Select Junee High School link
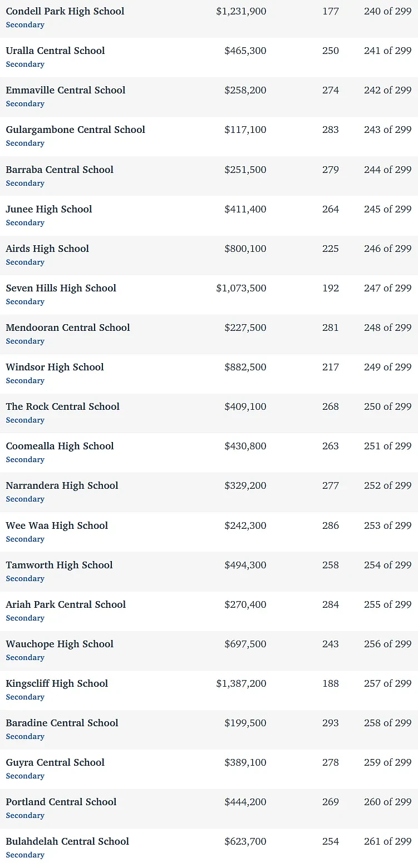The height and width of the screenshot is (868, 418). point(49,209)
